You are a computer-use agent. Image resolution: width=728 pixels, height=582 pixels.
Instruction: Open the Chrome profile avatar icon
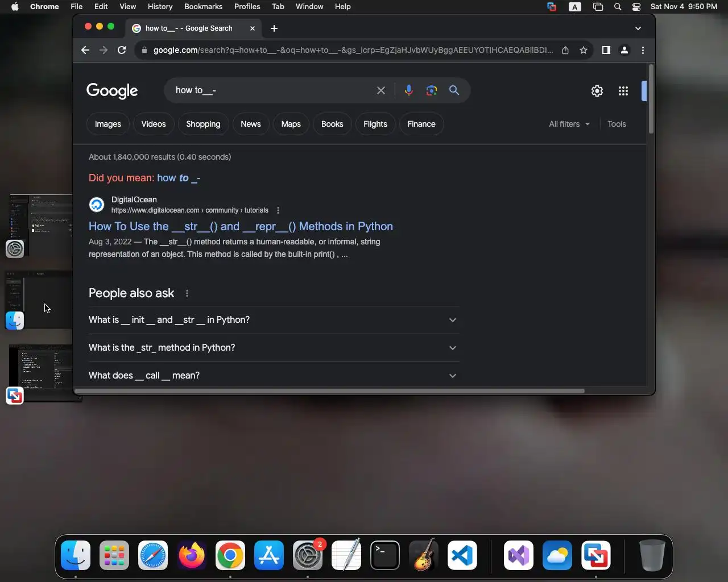tap(624, 50)
